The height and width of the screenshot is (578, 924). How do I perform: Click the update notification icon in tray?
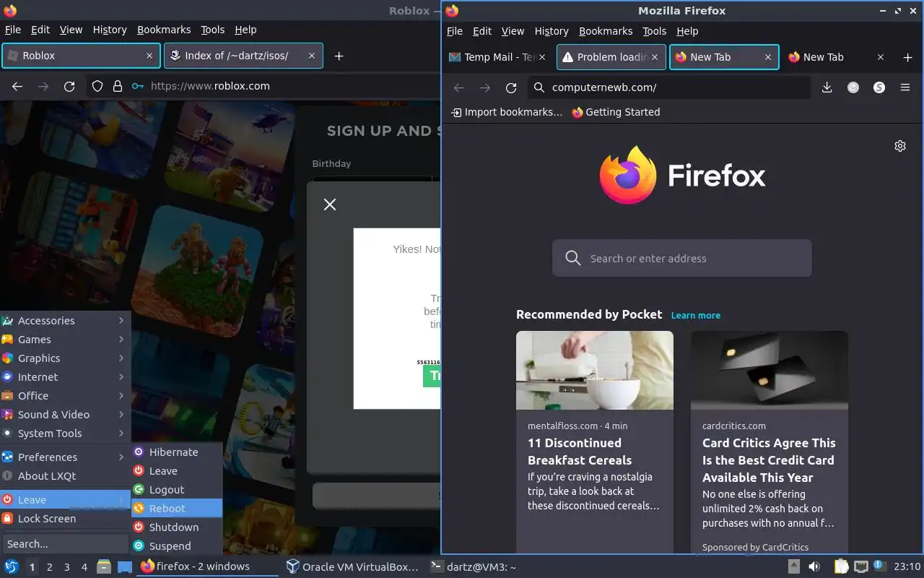879,566
